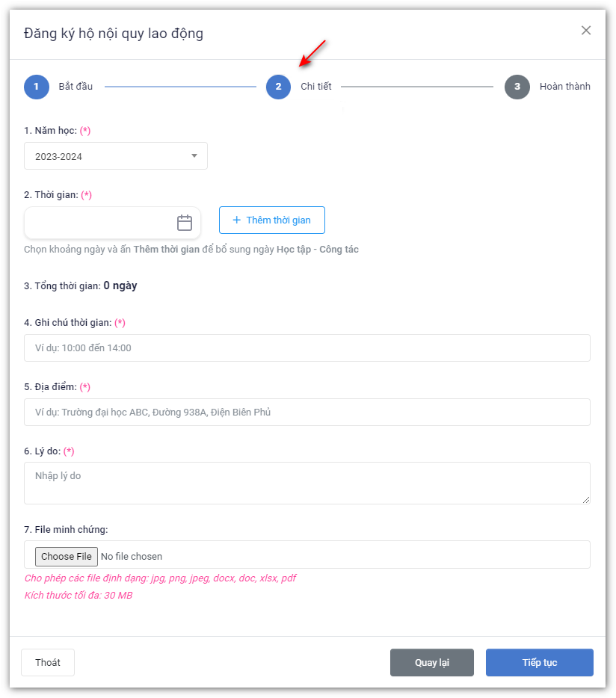
Task: Click the resize handle of Lý do textarea
Action: coord(585,499)
